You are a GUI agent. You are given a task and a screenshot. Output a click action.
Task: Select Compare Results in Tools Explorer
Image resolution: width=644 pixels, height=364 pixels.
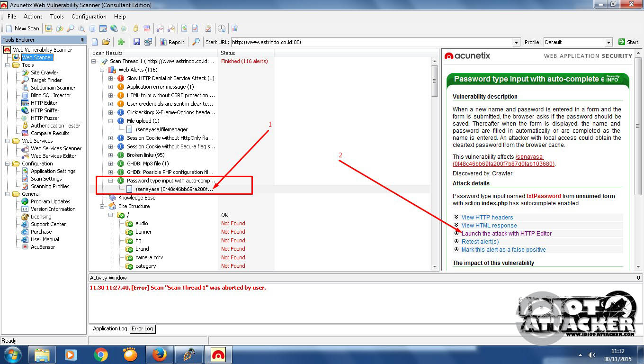pos(50,133)
